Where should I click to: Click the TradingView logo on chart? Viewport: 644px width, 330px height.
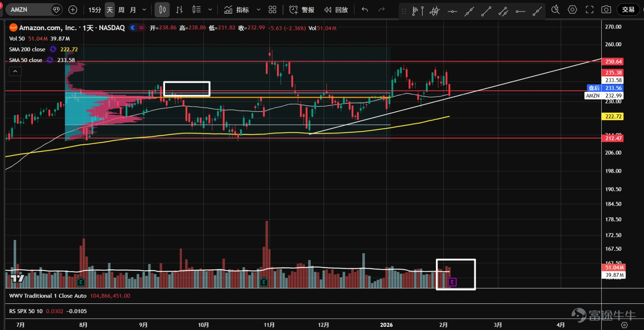pos(17,278)
